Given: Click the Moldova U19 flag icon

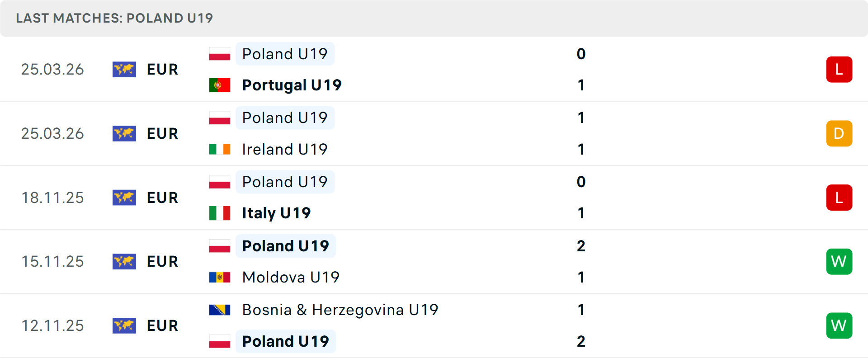Looking at the screenshot, I should 220,277.
